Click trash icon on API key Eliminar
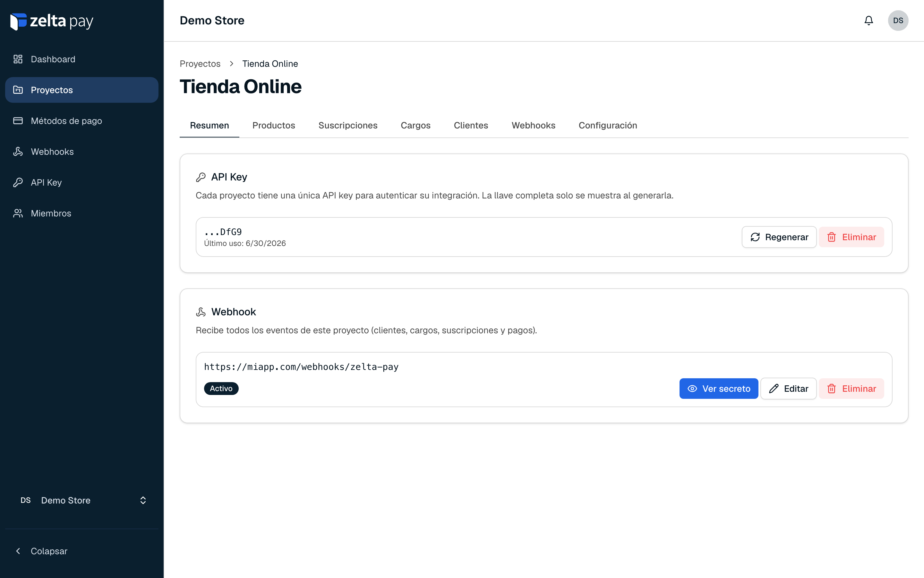This screenshot has height=578, width=924. [832, 237]
